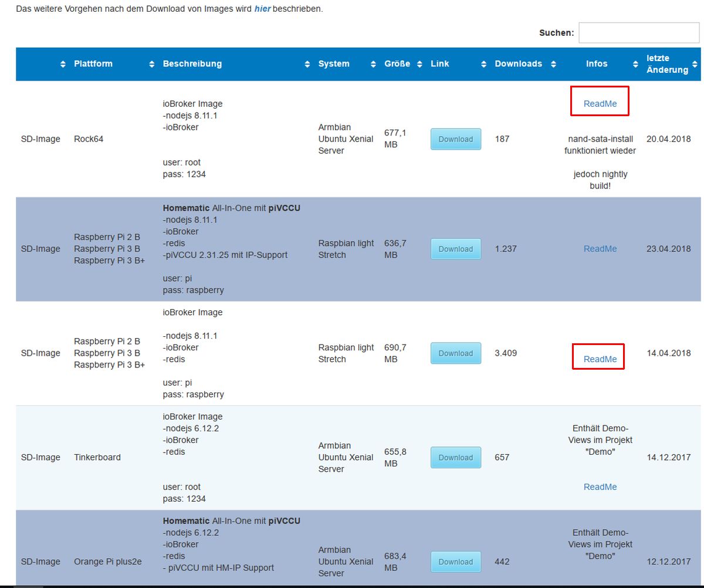Sort by Größe using its arrow icon

pos(419,64)
